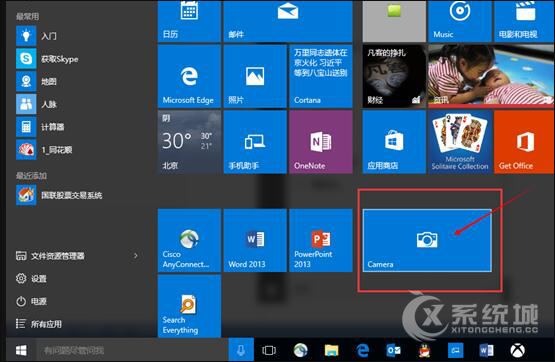Launch the Music tile
This screenshot has height=362, width=555.
(460, 21)
